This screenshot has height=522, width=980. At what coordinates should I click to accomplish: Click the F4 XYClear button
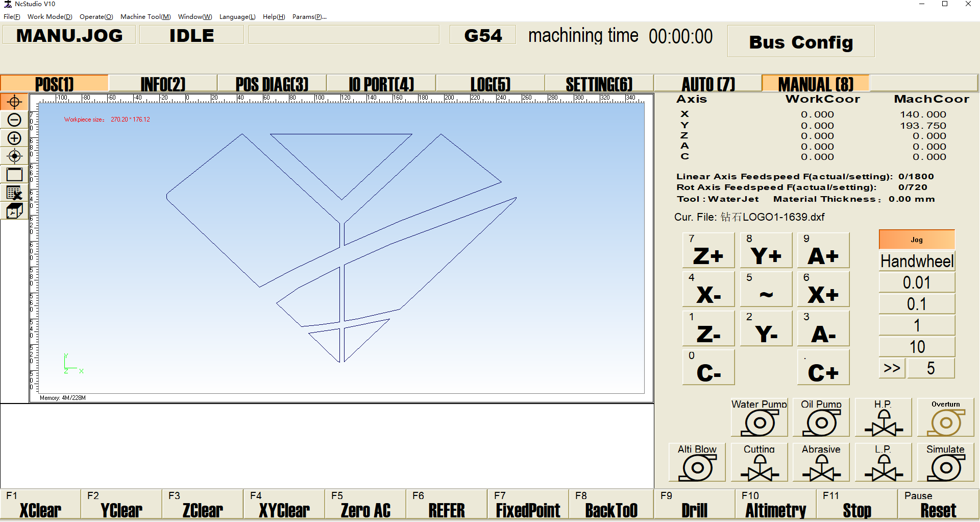coord(284,505)
